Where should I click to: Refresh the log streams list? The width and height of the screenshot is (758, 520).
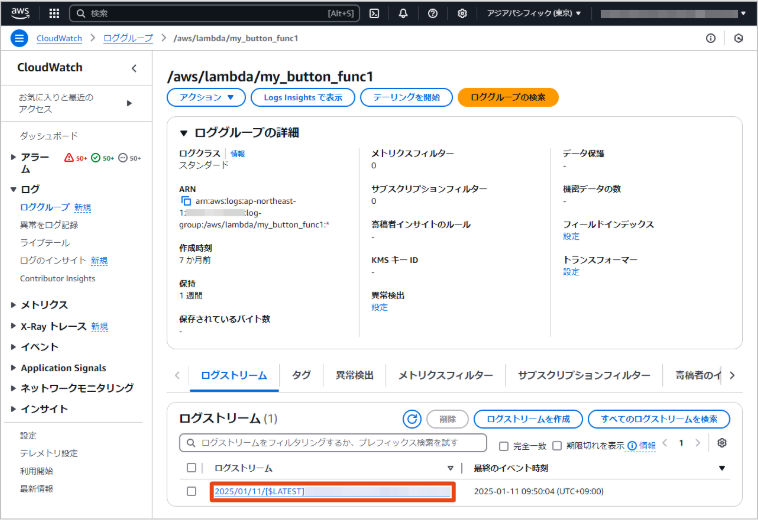pos(412,419)
